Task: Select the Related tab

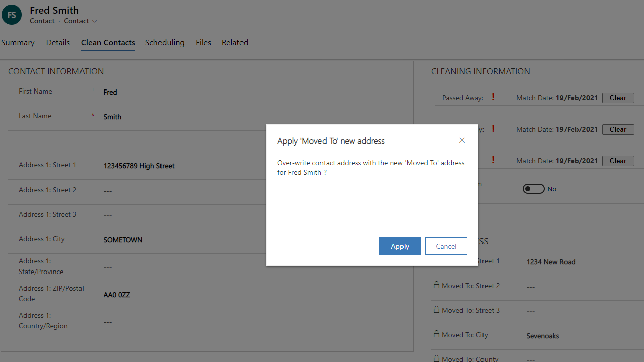Action: 235,43
